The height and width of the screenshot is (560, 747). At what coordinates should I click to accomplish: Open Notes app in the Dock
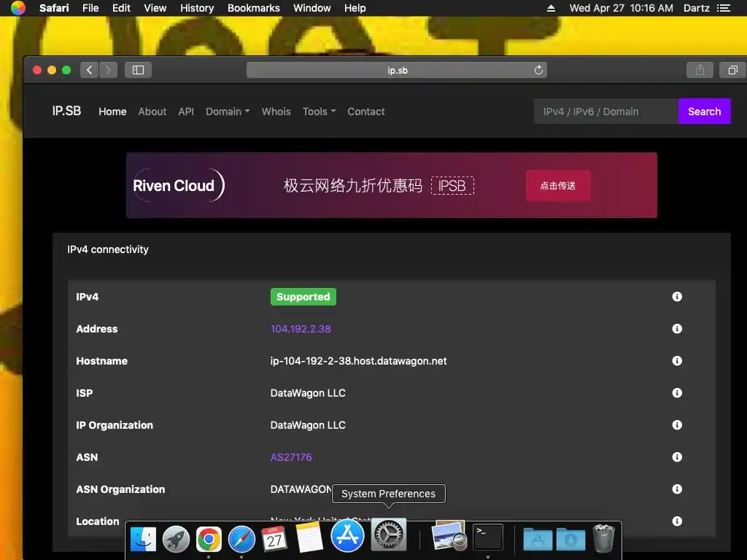[309, 538]
